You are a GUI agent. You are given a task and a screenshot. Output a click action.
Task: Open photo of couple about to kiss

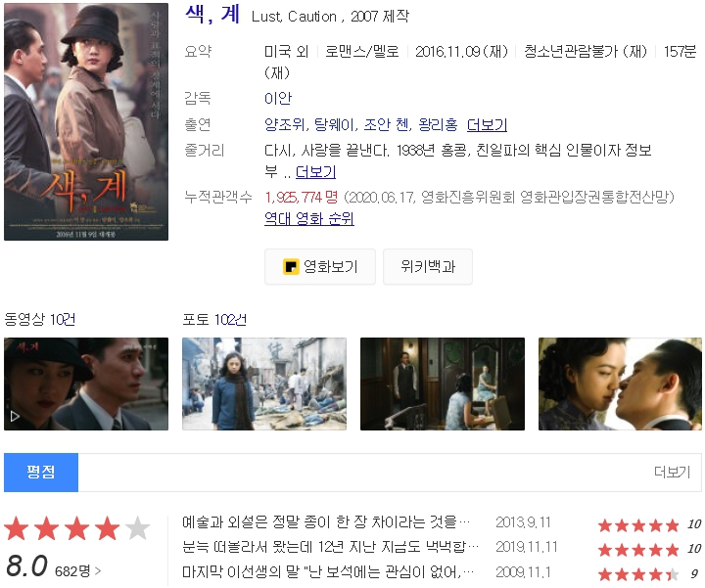(x=620, y=384)
